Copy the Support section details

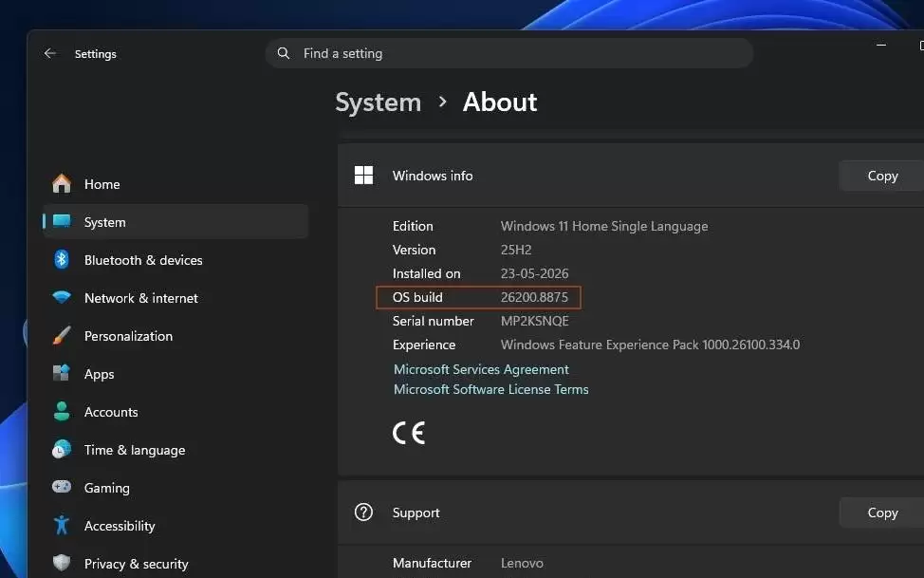click(x=881, y=513)
